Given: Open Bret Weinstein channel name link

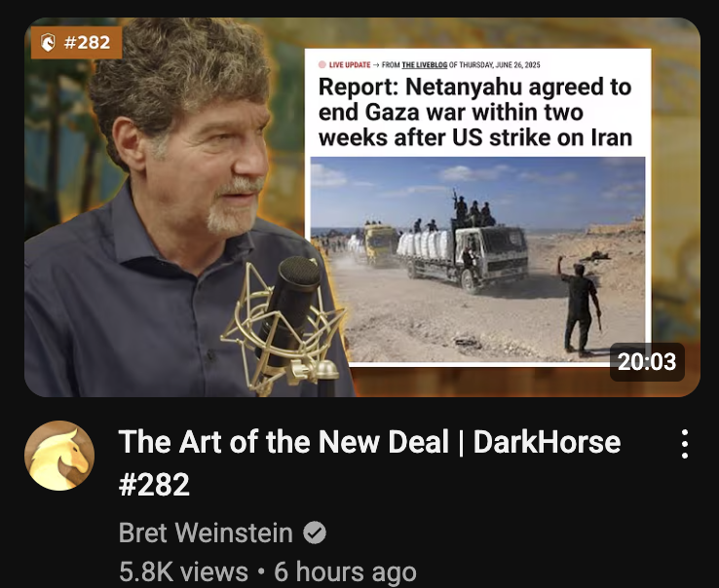Looking at the screenshot, I should click(x=206, y=533).
